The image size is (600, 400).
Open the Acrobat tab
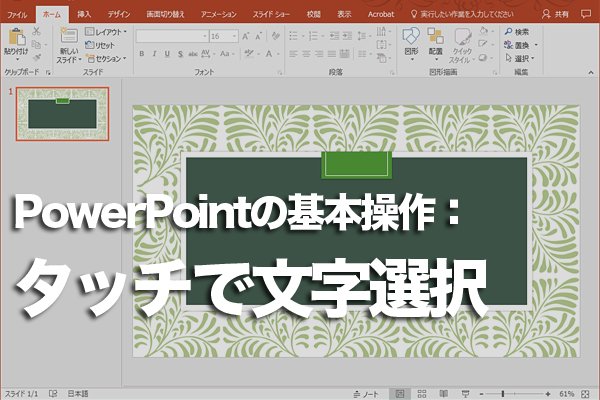[381, 15]
